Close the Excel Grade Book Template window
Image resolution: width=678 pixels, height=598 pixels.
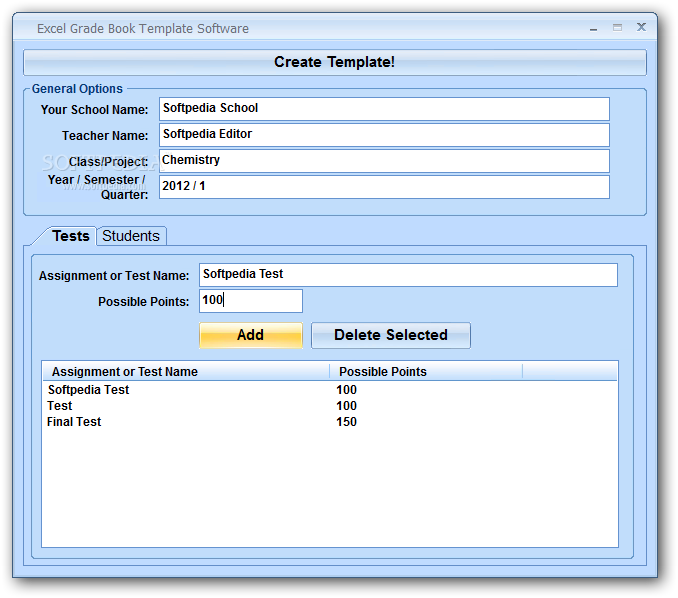coord(641,27)
